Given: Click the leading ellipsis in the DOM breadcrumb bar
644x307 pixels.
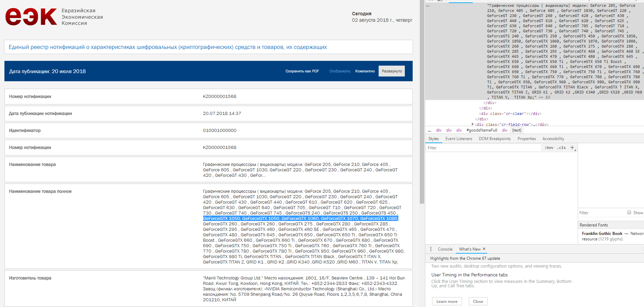Looking at the screenshot, I should point(429,130).
